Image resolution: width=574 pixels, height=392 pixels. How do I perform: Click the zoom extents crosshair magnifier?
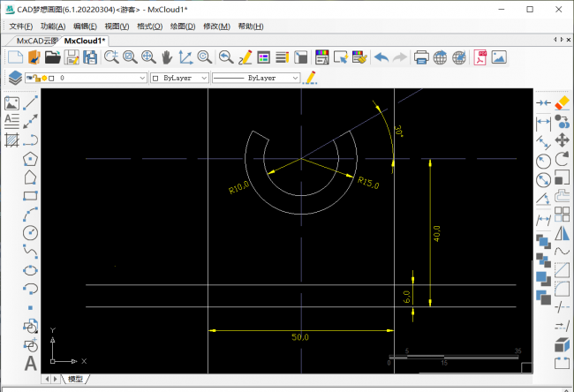[x=148, y=57]
